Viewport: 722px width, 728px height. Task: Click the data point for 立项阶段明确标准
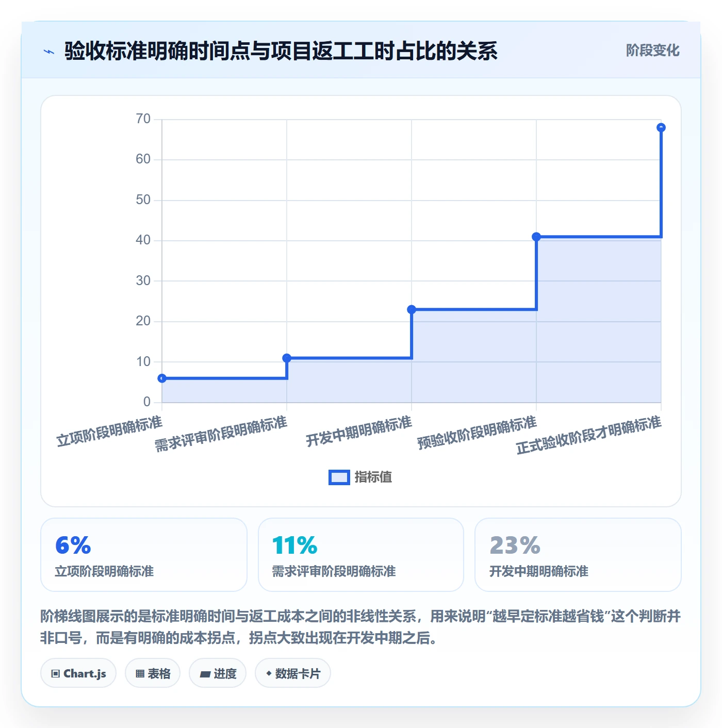(x=162, y=378)
